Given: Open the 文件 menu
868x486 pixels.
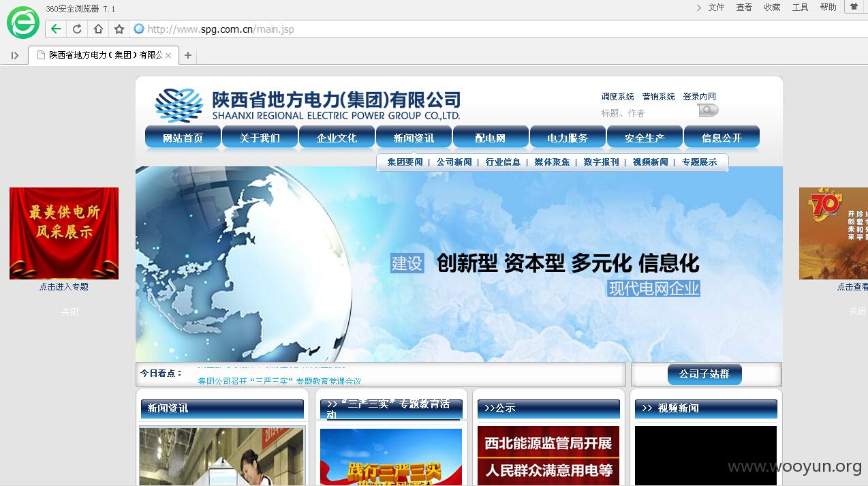Looking at the screenshot, I should [716, 7].
